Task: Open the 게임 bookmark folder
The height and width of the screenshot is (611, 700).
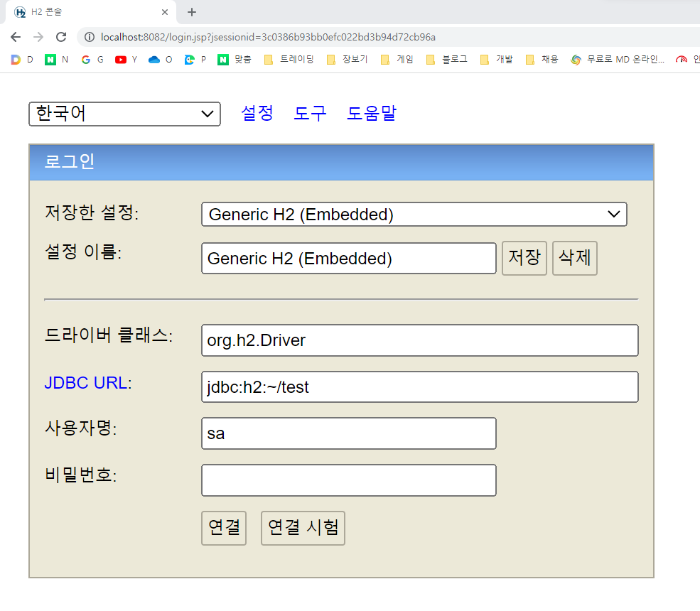Action: (x=397, y=60)
